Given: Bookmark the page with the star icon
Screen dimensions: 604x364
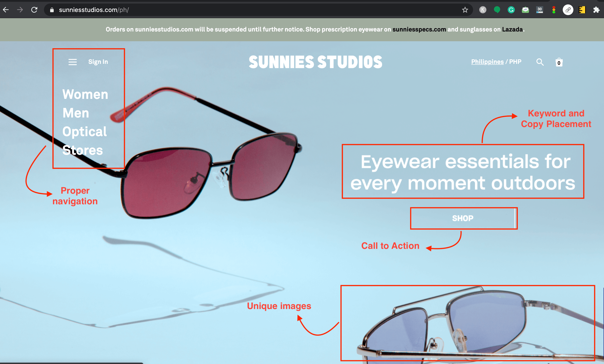Looking at the screenshot, I should (465, 10).
